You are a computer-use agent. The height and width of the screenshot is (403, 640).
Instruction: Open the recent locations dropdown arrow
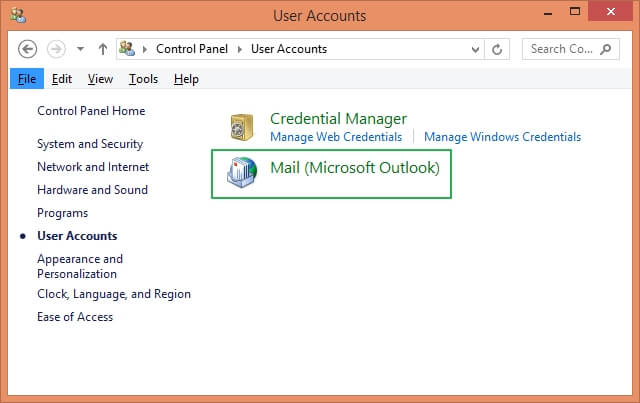(x=80, y=49)
